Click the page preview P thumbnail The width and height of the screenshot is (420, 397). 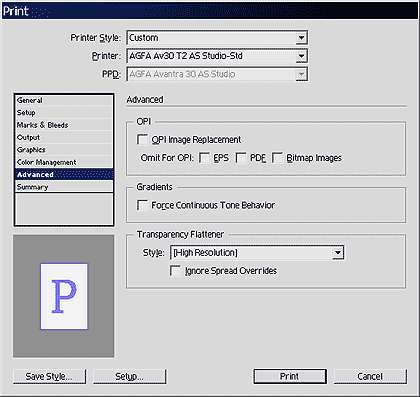pyautogui.click(x=64, y=296)
